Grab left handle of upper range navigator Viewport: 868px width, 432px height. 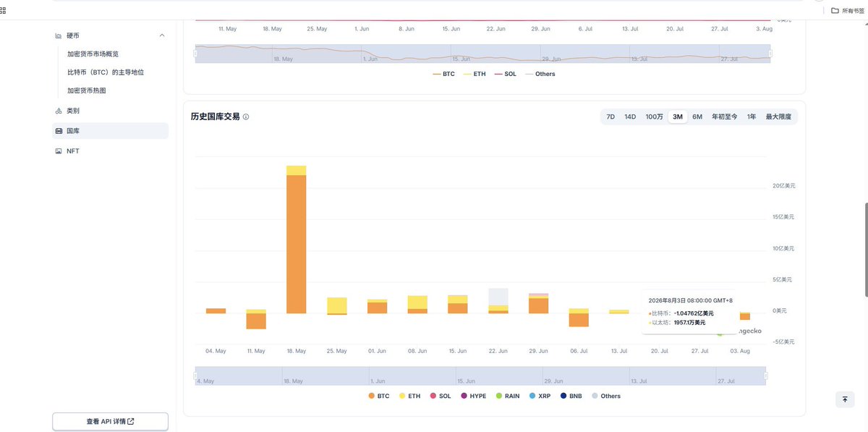pos(195,53)
